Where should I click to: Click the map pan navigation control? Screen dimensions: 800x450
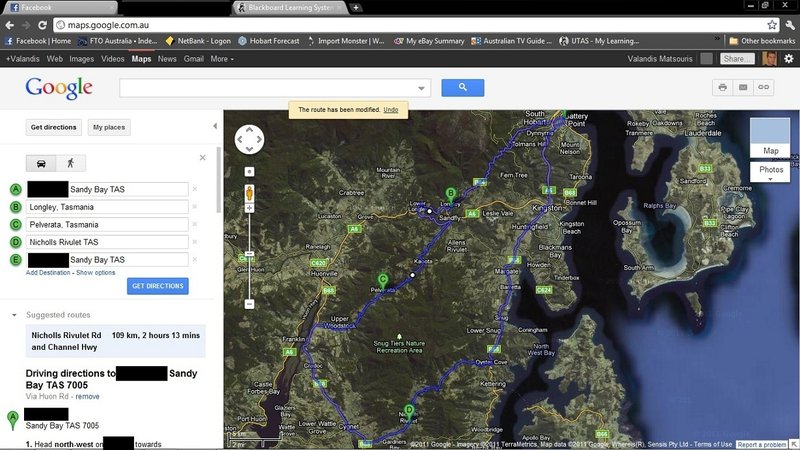[x=249, y=139]
